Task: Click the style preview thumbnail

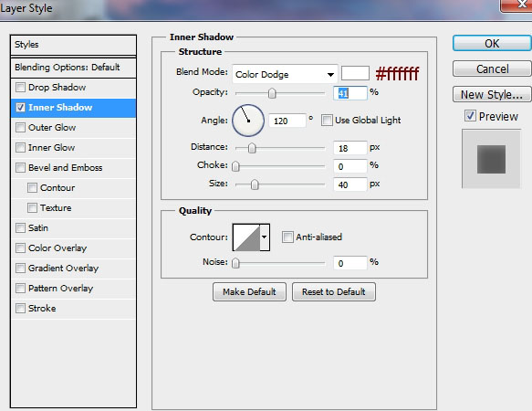Action: click(491, 159)
